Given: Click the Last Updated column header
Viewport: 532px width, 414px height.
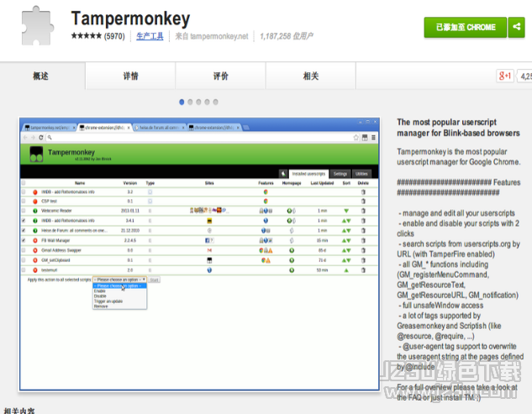Looking at the screenshot, I should 322,183.
